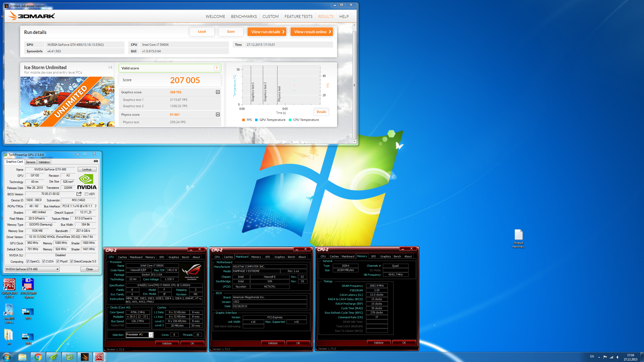Screen dimensions: 644x362
Task: Open the CPUID ROG CPU-Z desktop icon
Action: 9,288
